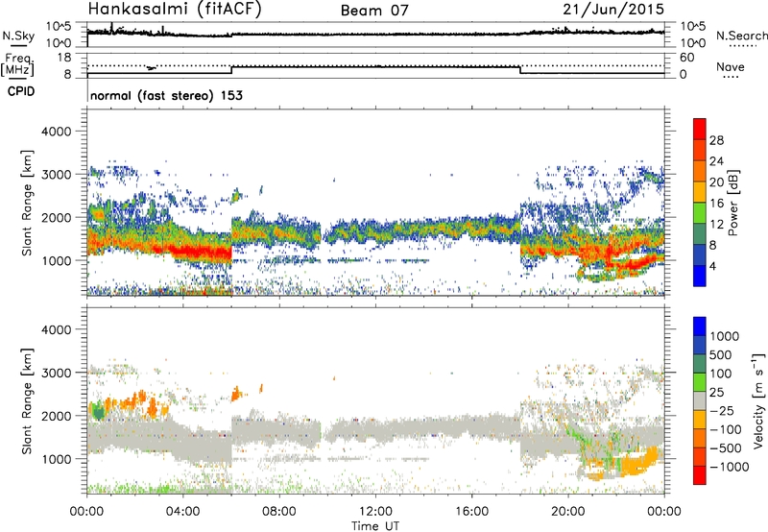Click the 'Power [dB]' colorbar title
This screenshot has height=532, width=768.
coord(732,203)
